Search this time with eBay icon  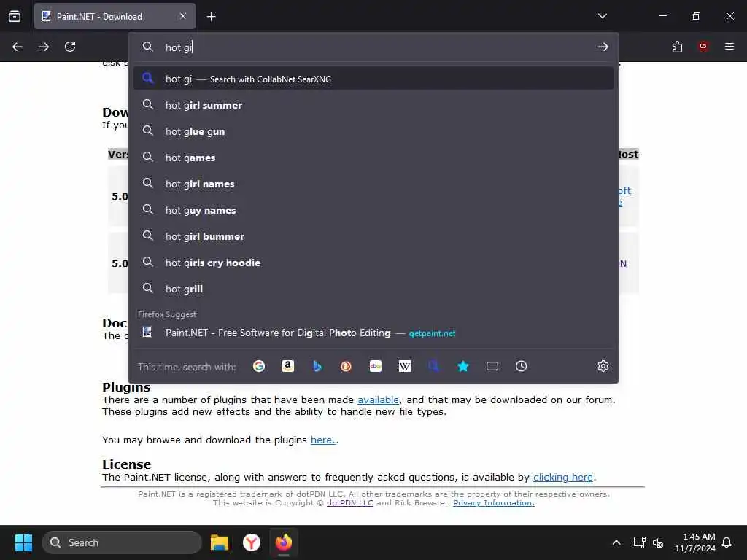[376, 366]
